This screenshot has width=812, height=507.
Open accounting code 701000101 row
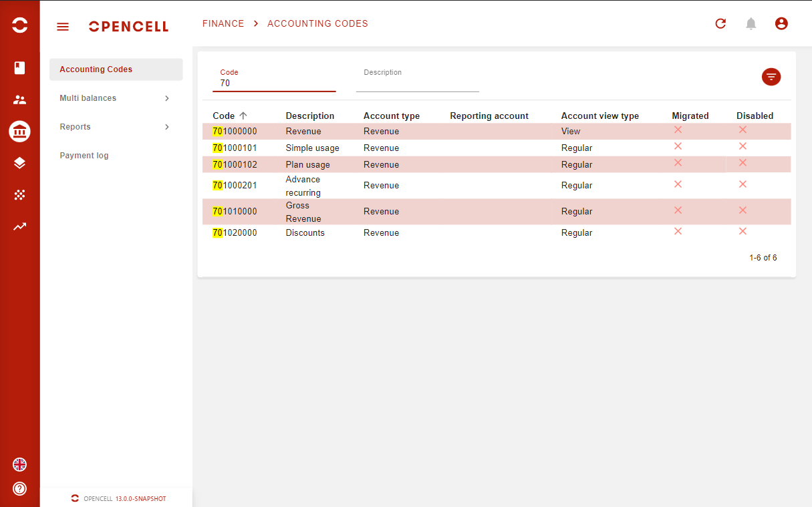[x=235, y=148]
